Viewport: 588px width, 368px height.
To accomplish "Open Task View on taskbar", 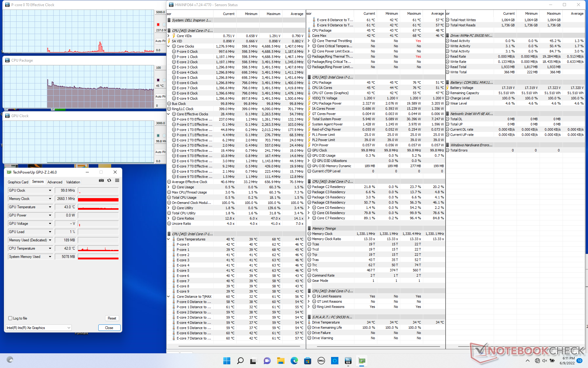I will pos(253,361).
